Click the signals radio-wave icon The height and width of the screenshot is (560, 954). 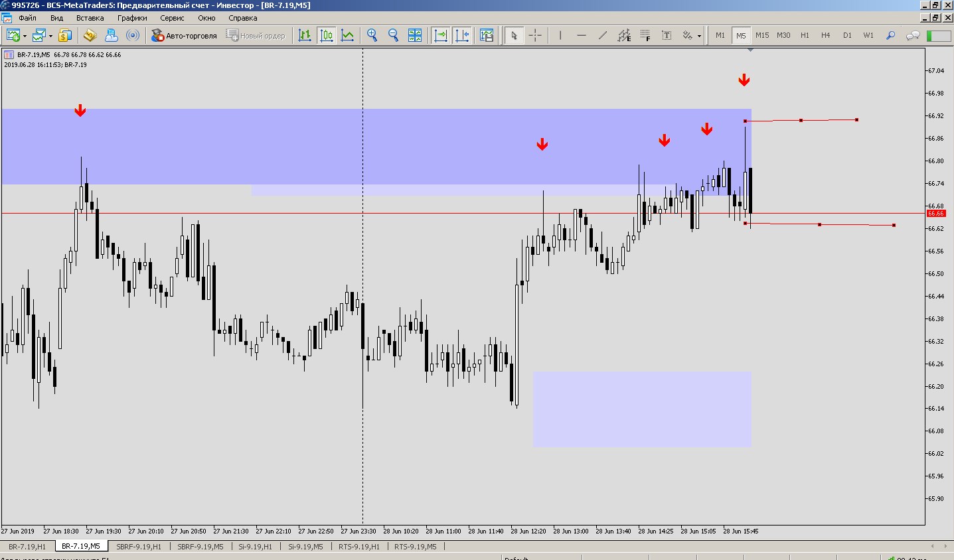[x=133, y=35]
